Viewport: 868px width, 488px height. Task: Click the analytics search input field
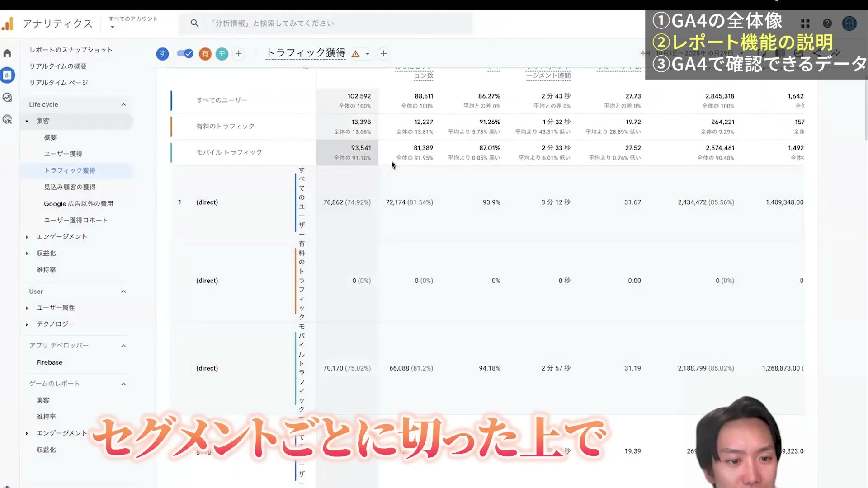(325, 23)
